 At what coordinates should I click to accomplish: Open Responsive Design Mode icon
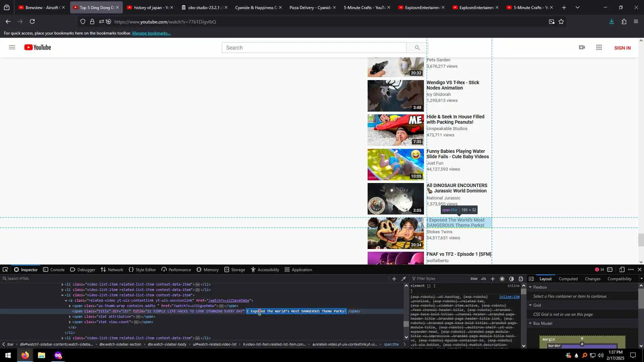622,269
